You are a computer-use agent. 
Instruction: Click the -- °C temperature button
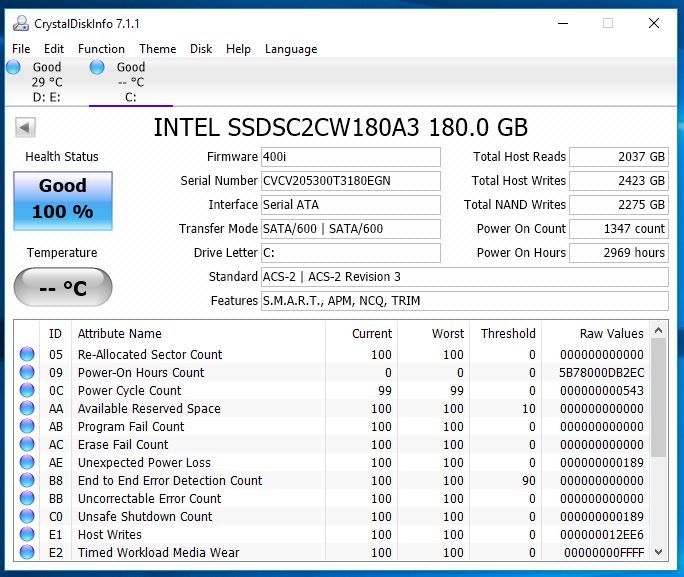(63, 287)
